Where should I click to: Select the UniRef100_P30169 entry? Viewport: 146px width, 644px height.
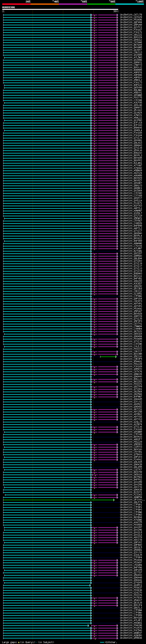[131, 367]
